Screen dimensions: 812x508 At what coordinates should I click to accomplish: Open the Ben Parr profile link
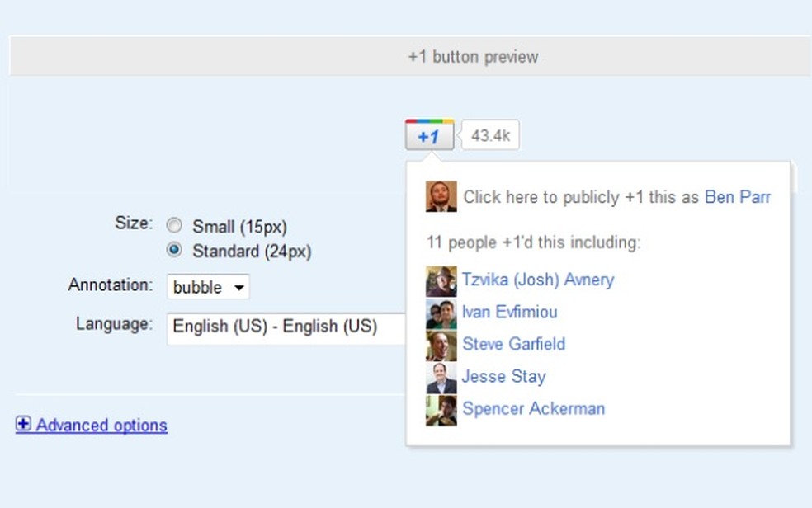[738, 198]
